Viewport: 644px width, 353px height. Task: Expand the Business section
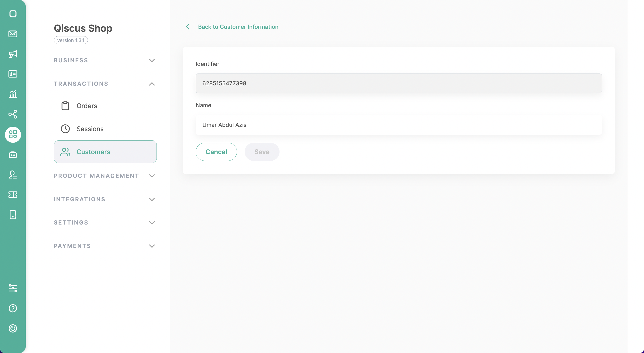click(152, 61)
